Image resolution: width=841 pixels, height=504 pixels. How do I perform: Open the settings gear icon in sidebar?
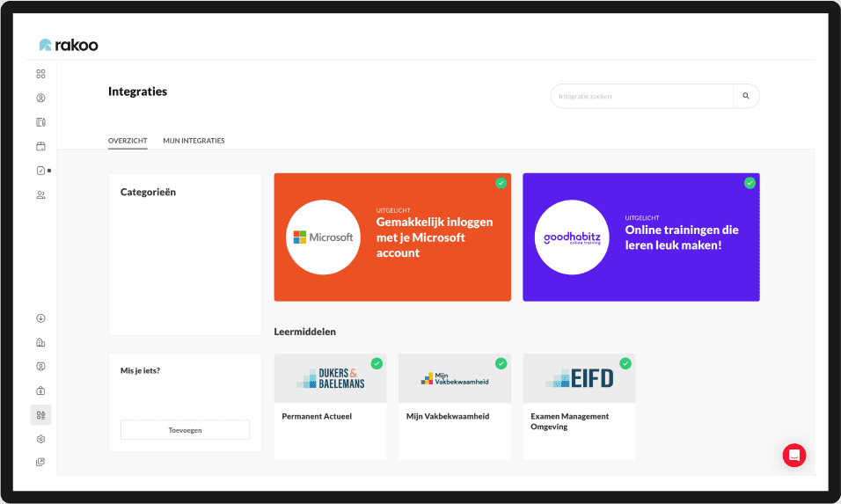(x=40, y=439)
